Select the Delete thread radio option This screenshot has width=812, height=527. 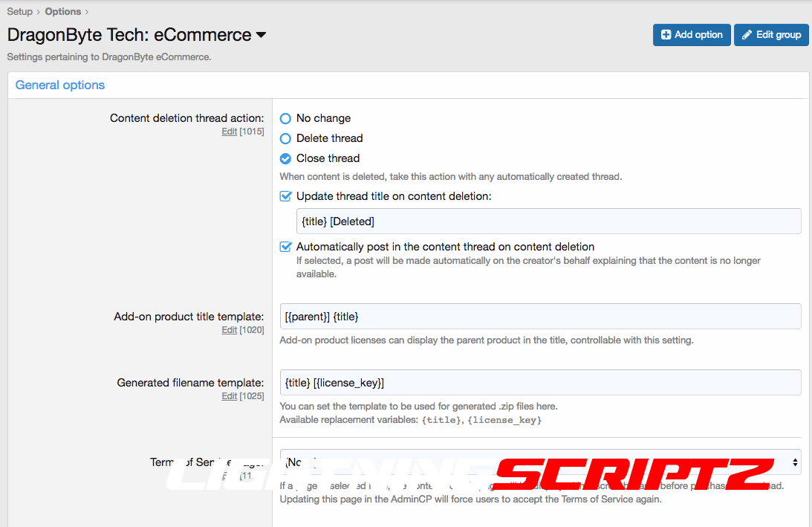click(x=285, y=138)
